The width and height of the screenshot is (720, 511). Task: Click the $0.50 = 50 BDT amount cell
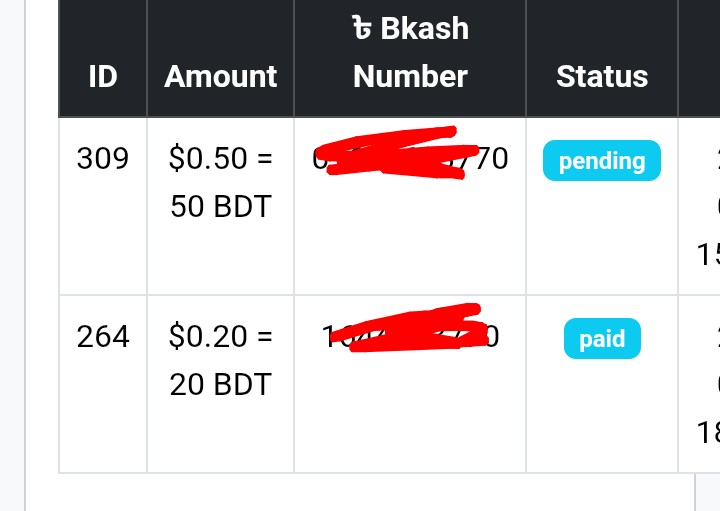coord(220,206)
